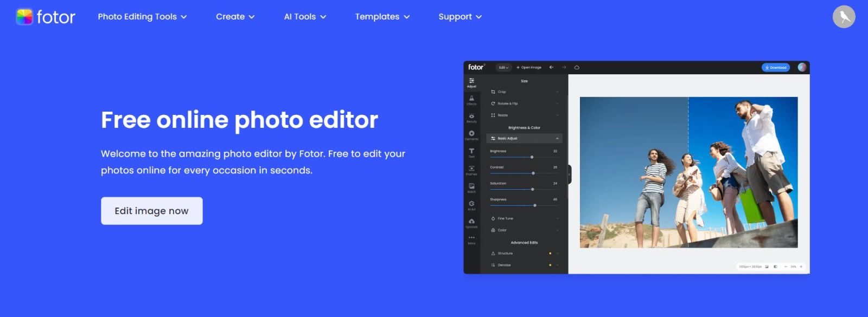
Task: Expand the Resize section chevron
Action: tap(557, 115)
